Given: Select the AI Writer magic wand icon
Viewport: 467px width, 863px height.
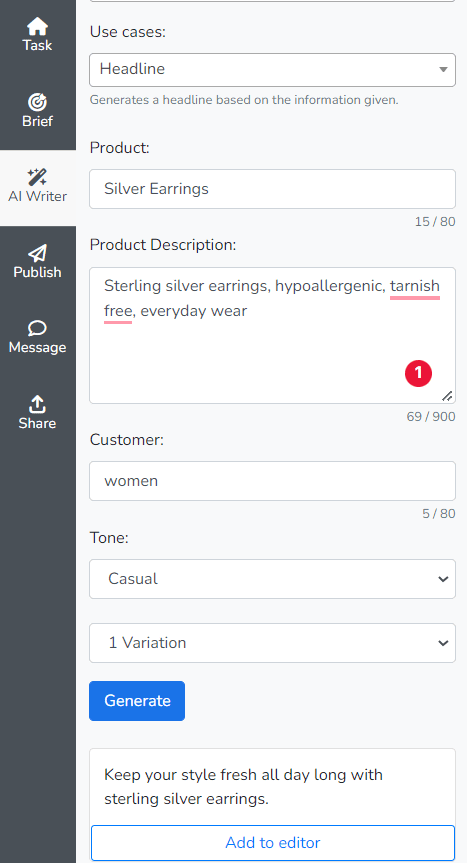Looking at the screenshot, I should point(37,177).
